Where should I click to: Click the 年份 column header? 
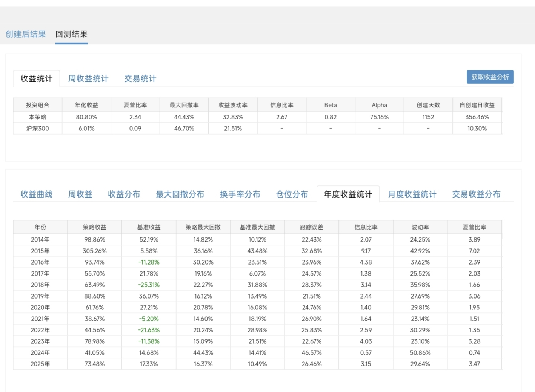(x=40, y=227)
